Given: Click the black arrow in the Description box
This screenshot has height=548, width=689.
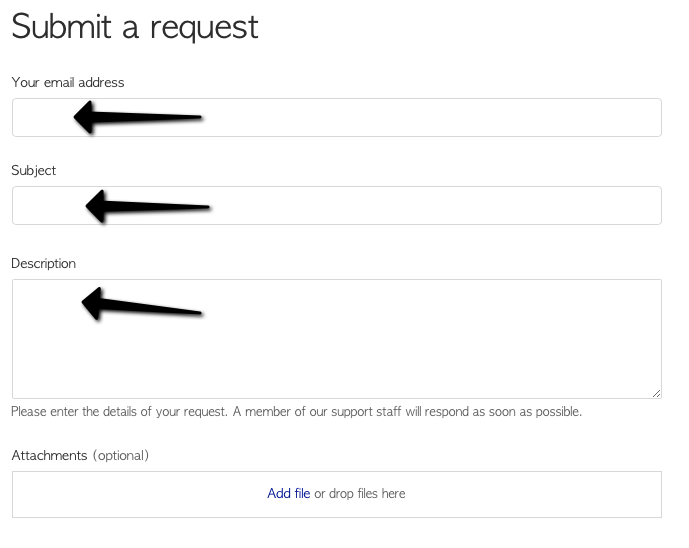Looking at the screenshot, I should click(140, 303).
